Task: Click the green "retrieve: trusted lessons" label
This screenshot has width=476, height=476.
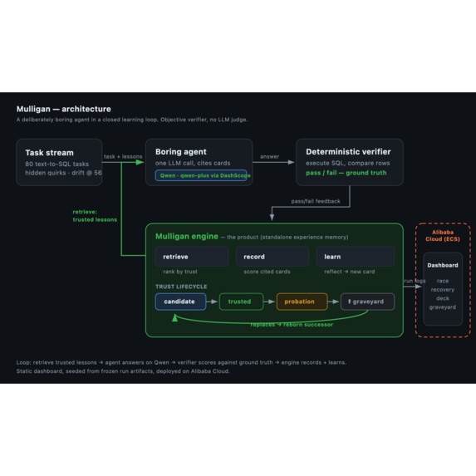Action: coord(95,215)
